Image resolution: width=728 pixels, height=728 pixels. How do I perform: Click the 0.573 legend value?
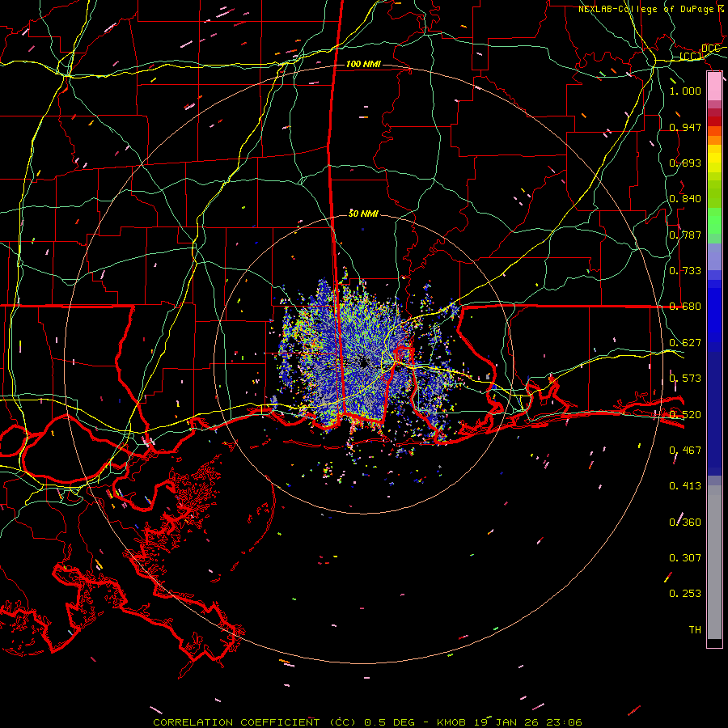pyautogui.click(x=685, y=378)
